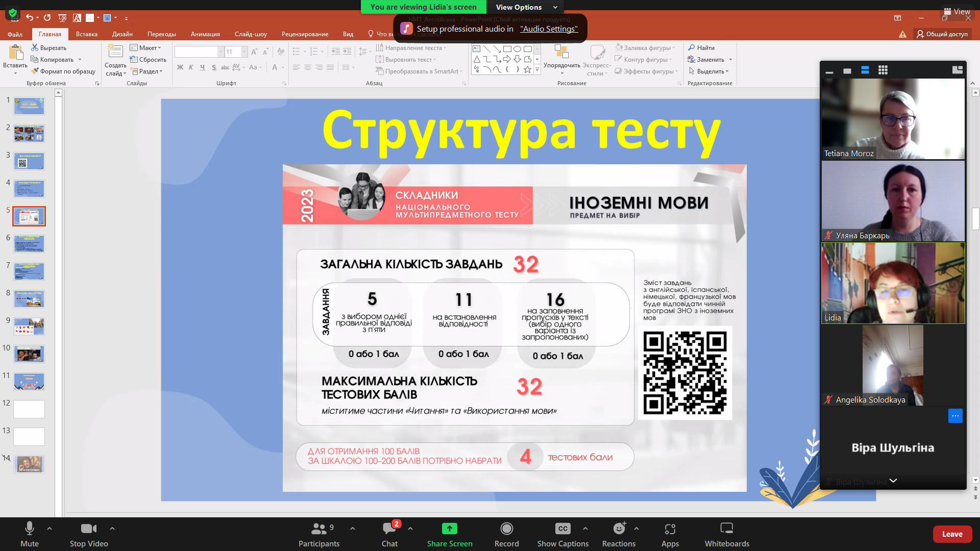
Task: Select slide 6 thumbnail
Action: tap(29, 244)
